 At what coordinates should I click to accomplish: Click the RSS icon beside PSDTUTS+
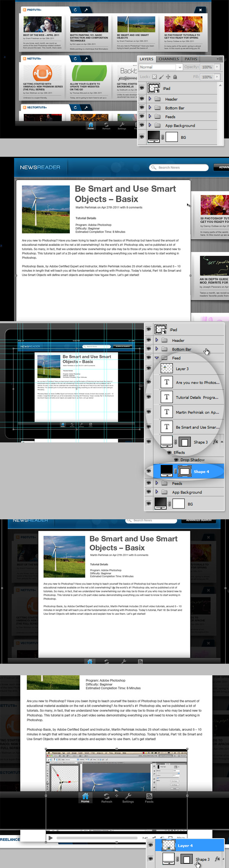[24, 10]
